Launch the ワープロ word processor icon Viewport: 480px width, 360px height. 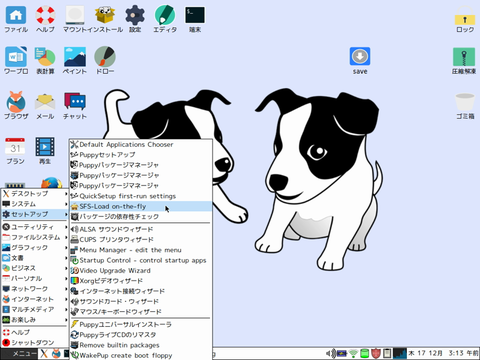coord(16,57)
